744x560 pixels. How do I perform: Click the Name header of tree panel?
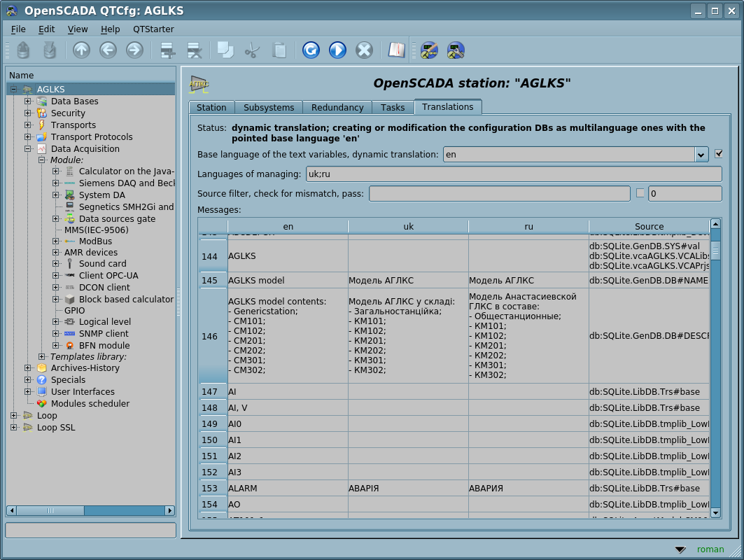click(x=90, y=75)
